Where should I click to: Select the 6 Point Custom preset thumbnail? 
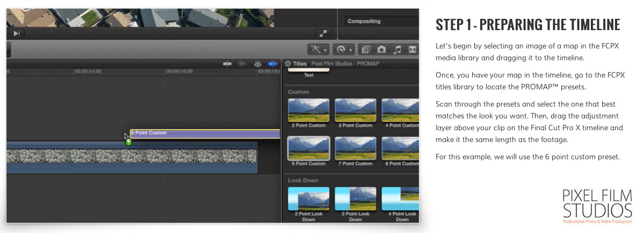click(x=308, y=148)
